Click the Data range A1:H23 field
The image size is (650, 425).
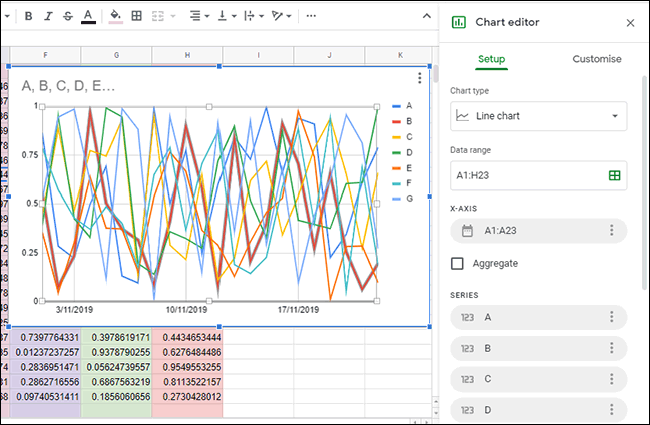click(538, 175)
